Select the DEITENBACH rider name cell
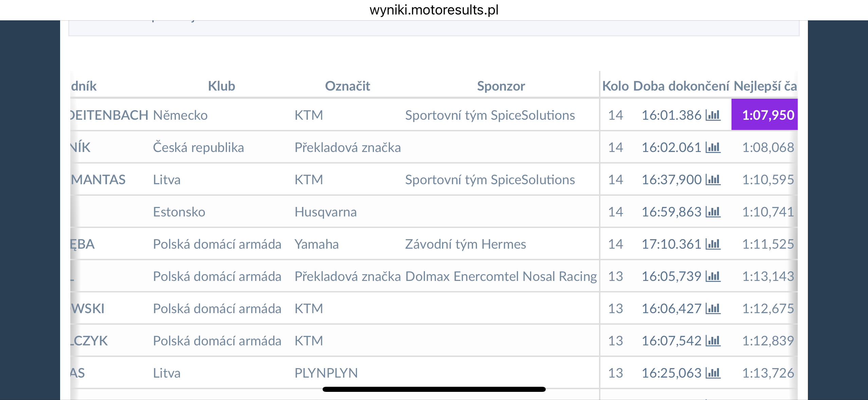This screenshot has width=868, height=400. pos(109,115)
